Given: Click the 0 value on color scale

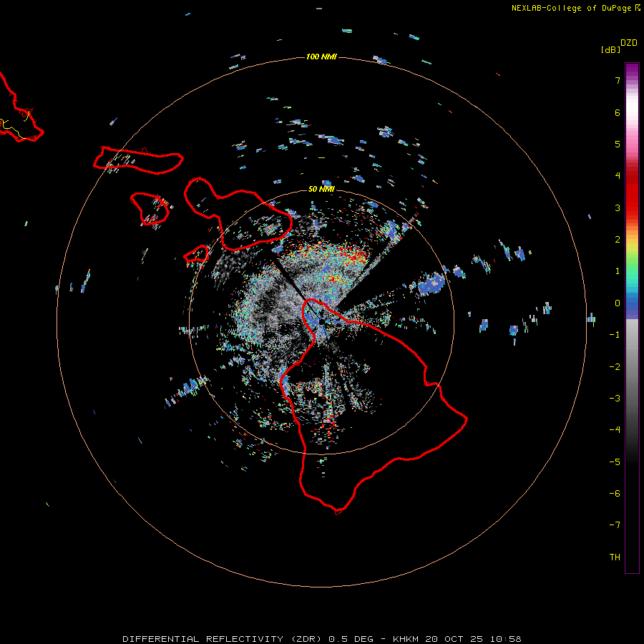Looking at the screenshot, I should tap(618, 303).
